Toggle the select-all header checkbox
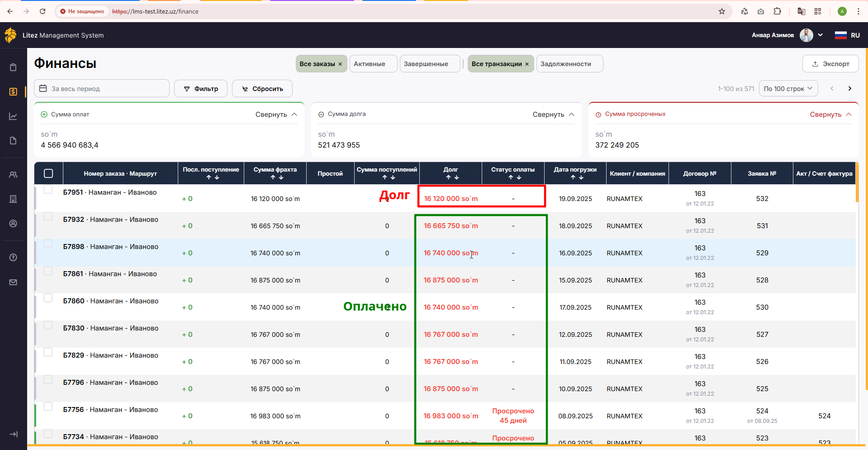 [x=48, y=173]
